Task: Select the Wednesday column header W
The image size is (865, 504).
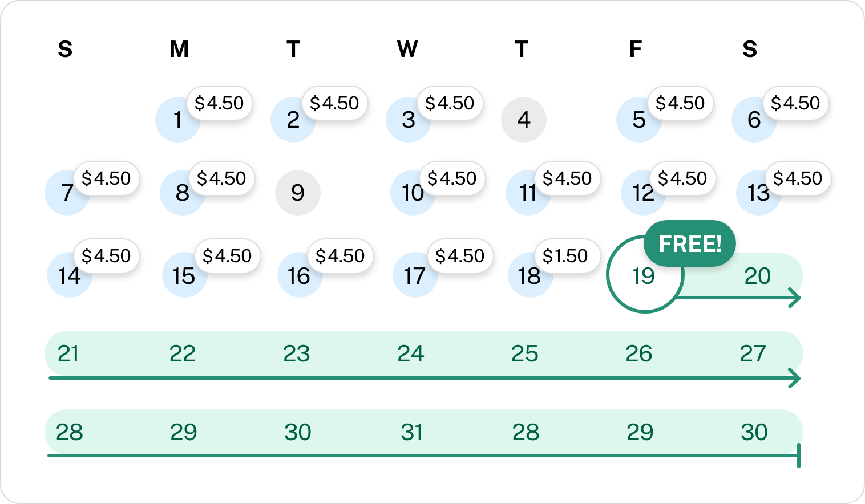Action: [407, 50]
